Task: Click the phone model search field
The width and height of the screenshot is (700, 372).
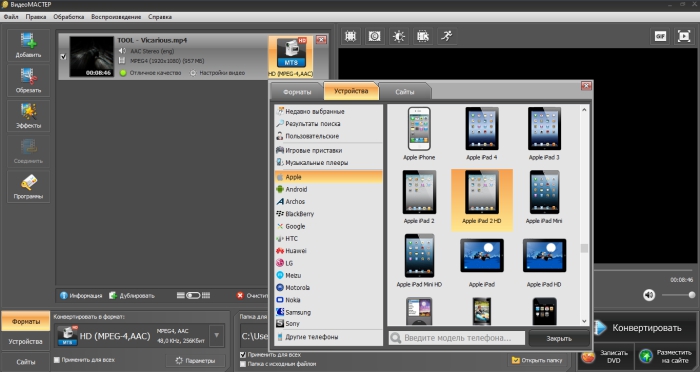Action: click(457, 338)
